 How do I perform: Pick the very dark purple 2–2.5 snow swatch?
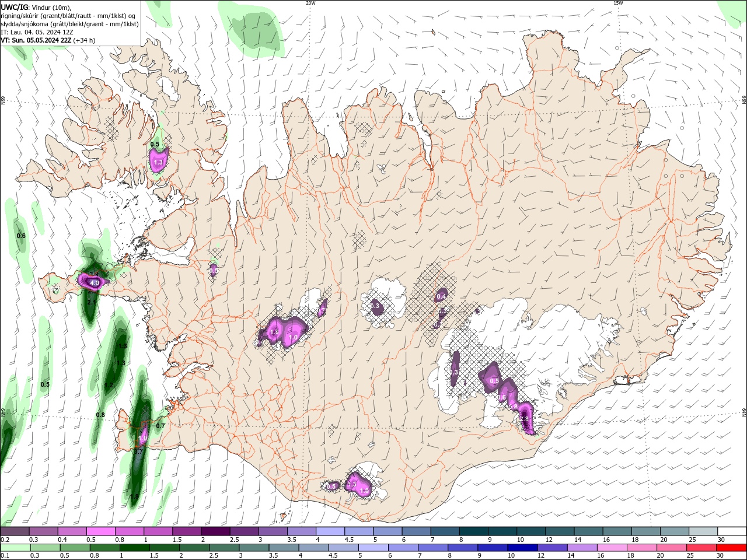point(215,531)
